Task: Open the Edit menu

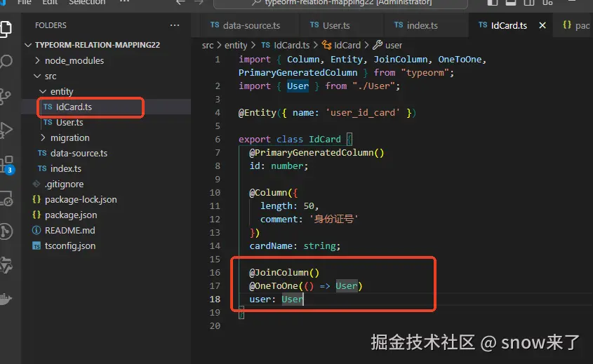Action: [50, 2]
